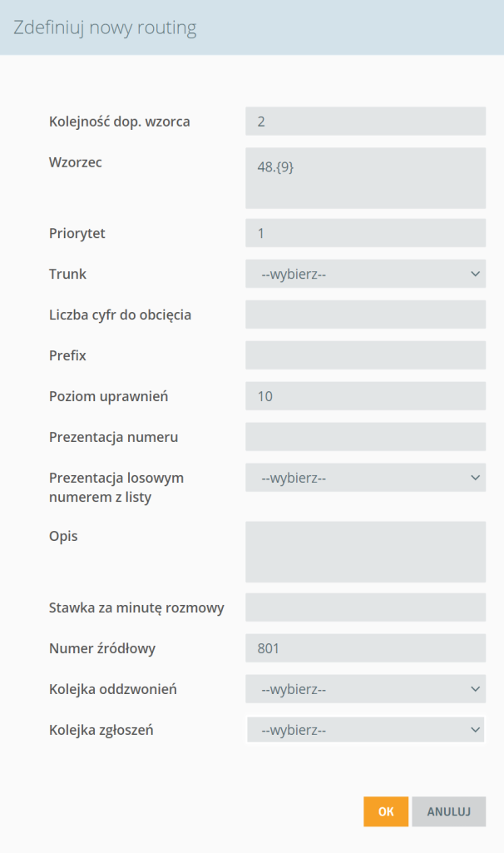This screenshot has width=504, height=853.
Task: Select the Liczba cyfr do obcięcia field
Action: pos(365,315)
